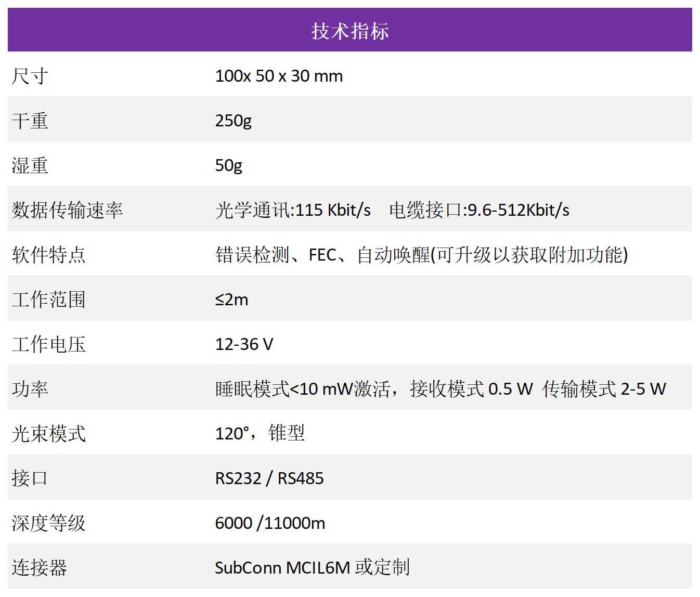Viewport: 700px width, 597px height.
Task: Click the 光束模式 row label
Action: pyautogui.click(x=48, y=434)
